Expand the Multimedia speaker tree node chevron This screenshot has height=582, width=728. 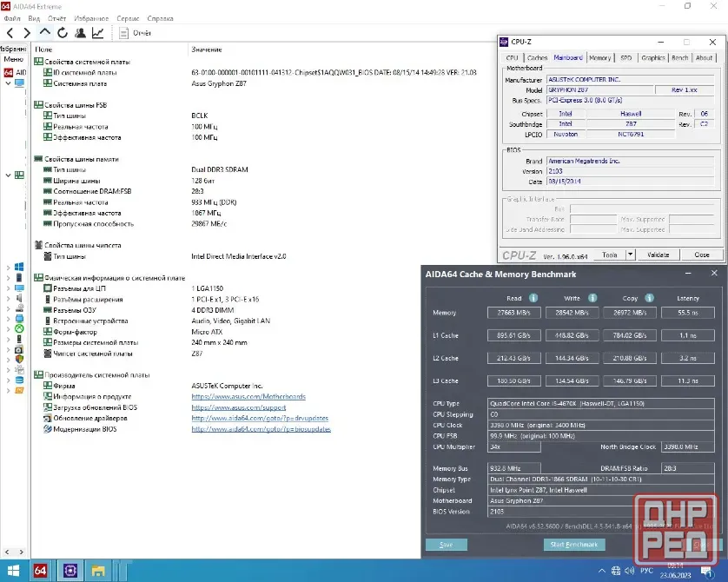point(8,298)
